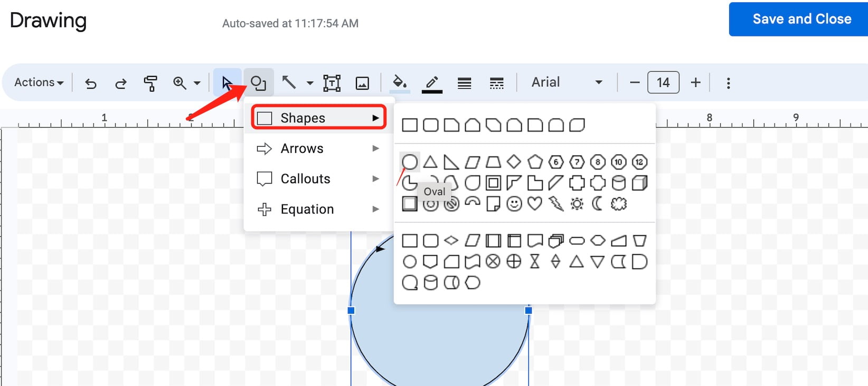Open the Fill color bucket

(400, 82)
